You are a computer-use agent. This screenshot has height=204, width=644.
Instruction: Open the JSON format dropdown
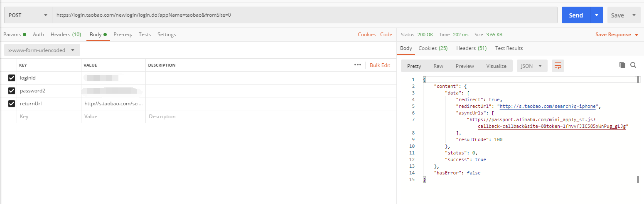point(532,66)
